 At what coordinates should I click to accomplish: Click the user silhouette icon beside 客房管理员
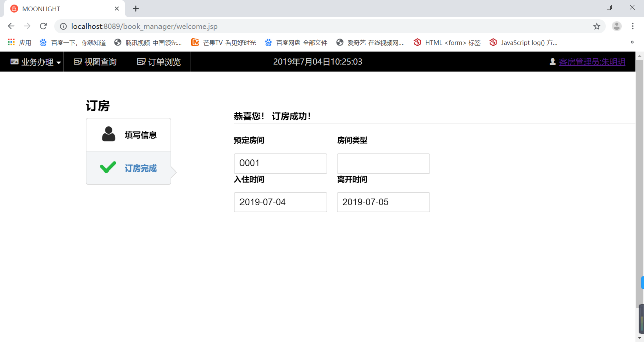553,62
